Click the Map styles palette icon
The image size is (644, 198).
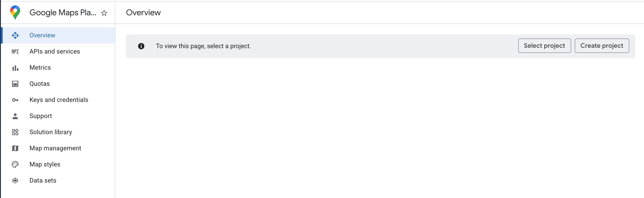15,164
